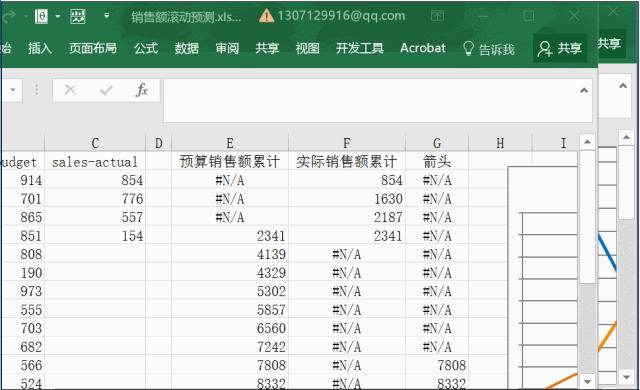640x390 pixels.
Task: Click the formula bar Enter checkmark icon
Action: coord(106,90)
